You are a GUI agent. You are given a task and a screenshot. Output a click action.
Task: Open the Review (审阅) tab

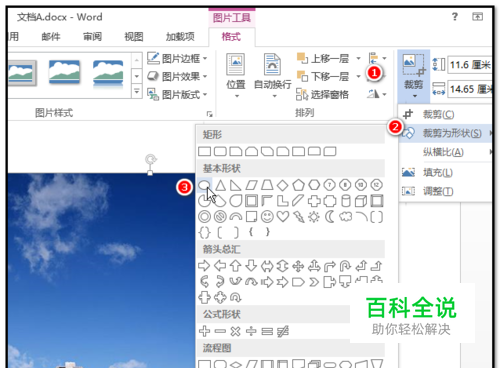[92, 37]
